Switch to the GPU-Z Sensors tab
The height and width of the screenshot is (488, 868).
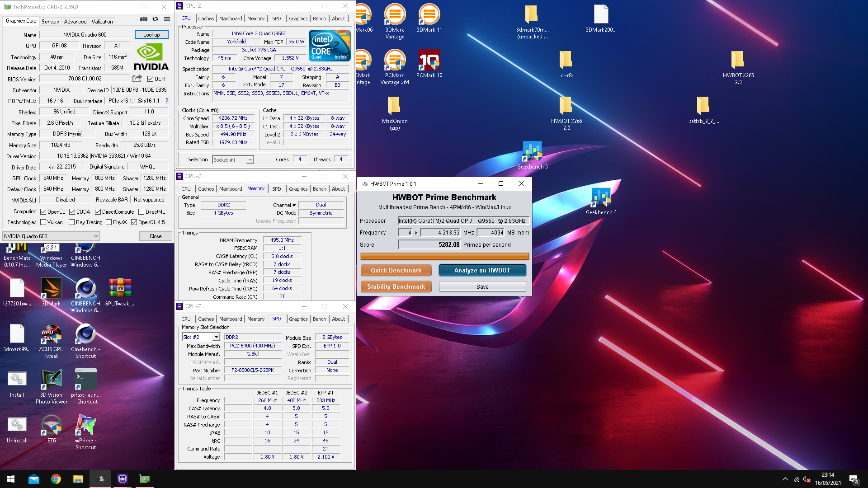click(50, 21)
